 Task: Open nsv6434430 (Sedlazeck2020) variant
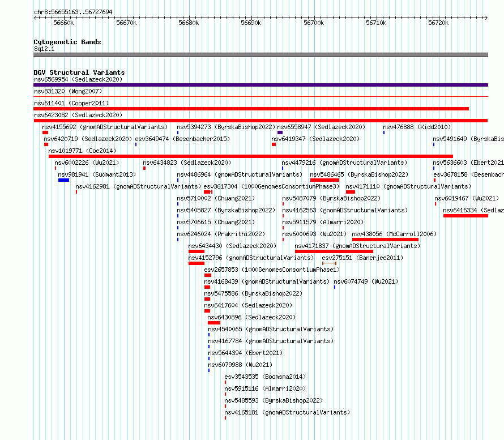click(232, 246)
